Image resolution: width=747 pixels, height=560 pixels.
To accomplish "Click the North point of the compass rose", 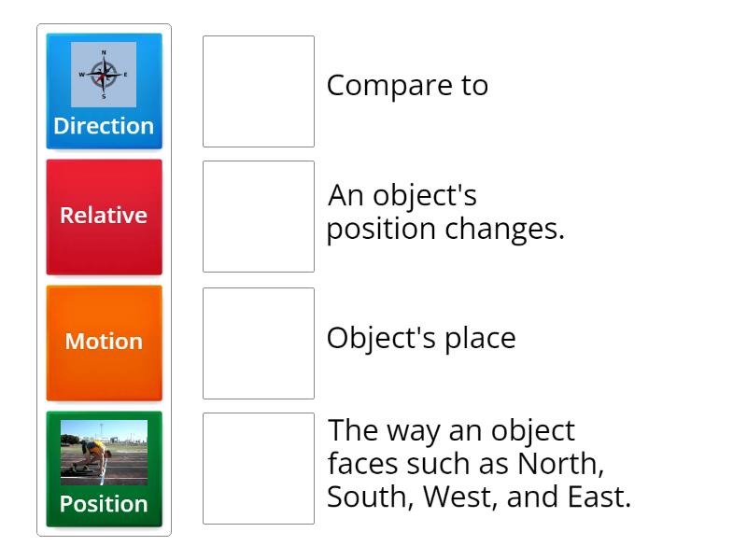I will tap(103, 52).
